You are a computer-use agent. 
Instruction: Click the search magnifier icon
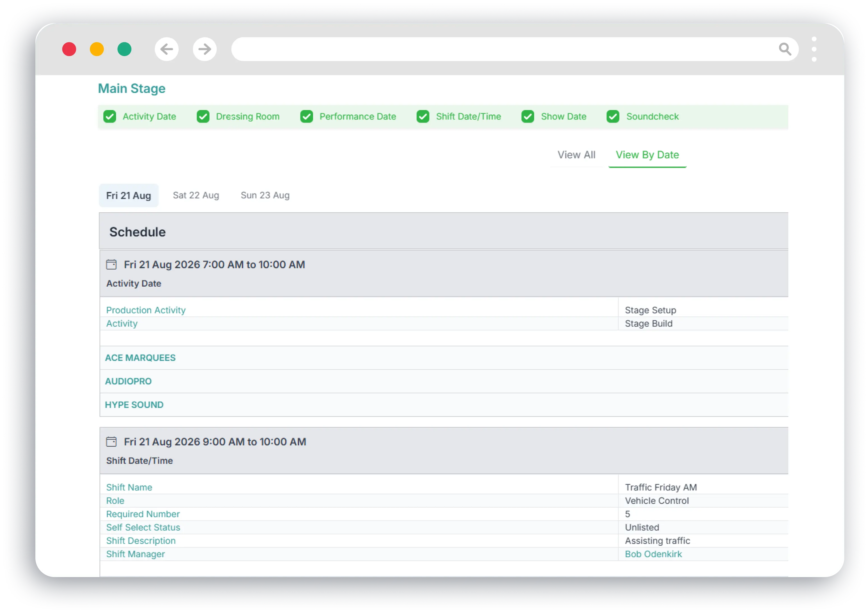pos(785,49)
